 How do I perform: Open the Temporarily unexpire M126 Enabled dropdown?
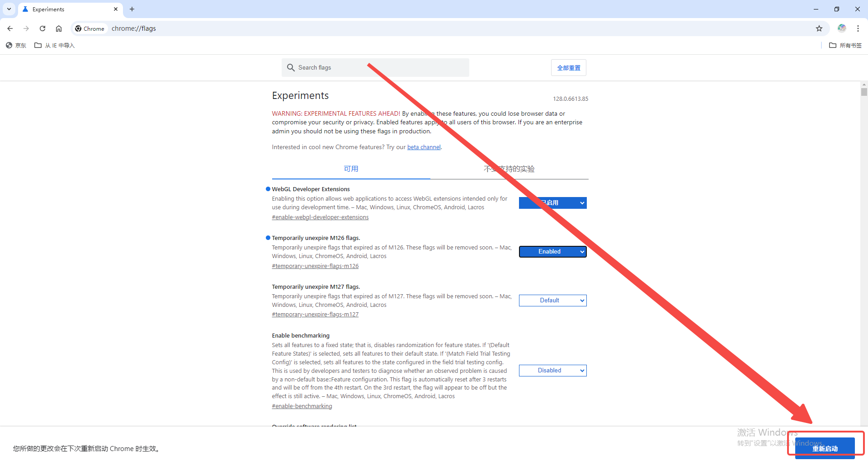(552, 252)
